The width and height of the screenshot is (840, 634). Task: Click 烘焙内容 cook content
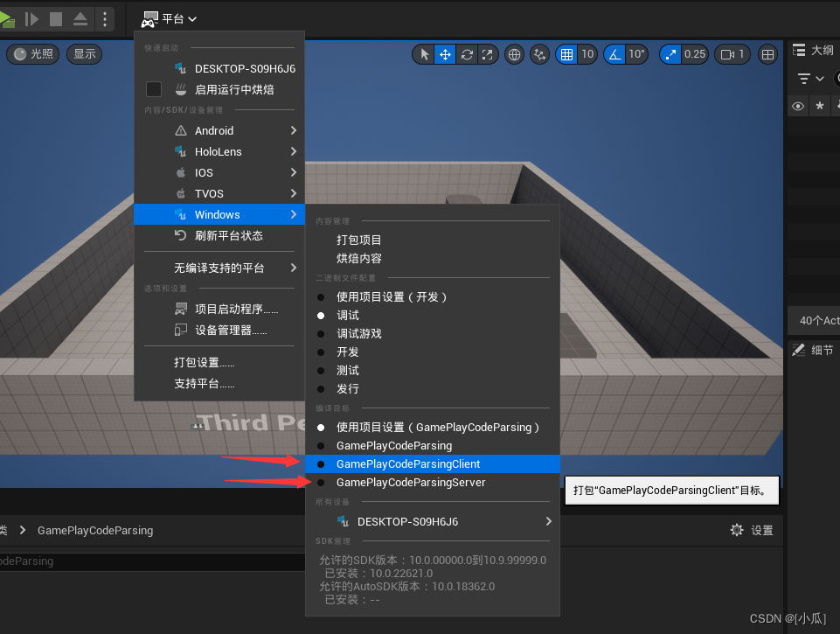[x=433, y=258]
